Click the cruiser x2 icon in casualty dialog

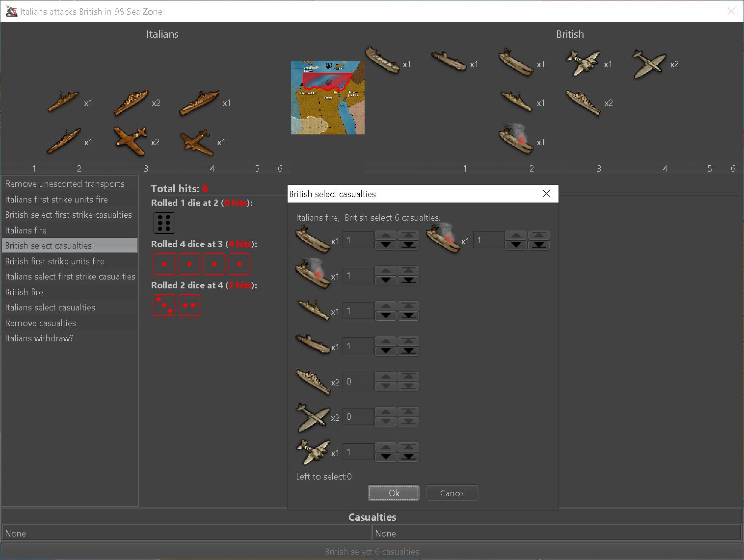point(313,382)
